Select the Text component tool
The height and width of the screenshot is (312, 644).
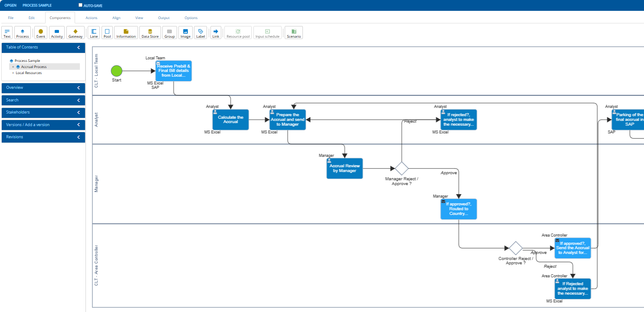tap(7, 33)
